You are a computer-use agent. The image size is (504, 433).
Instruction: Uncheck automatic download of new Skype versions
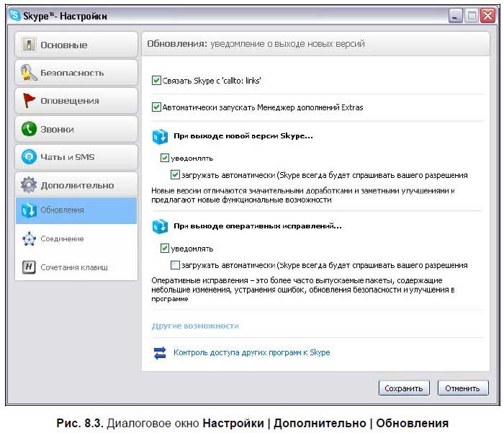pos(175,174)
